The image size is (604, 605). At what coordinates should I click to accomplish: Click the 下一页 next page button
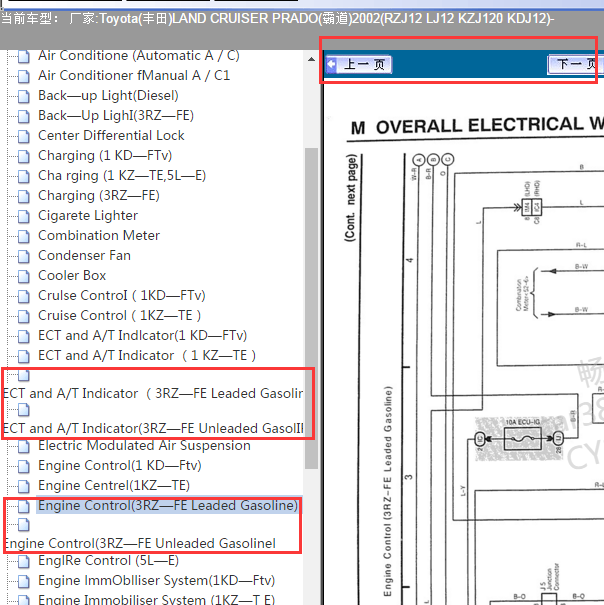tap(575, 64)
